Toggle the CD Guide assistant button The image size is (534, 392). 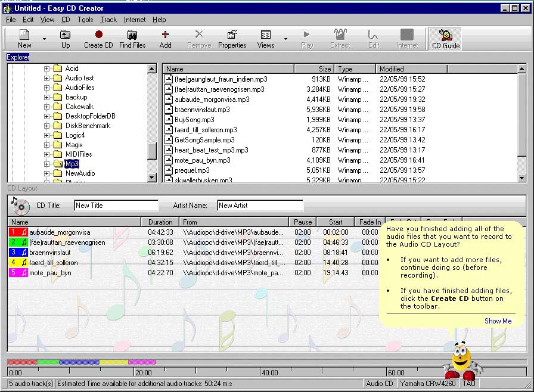pos(445,39)
